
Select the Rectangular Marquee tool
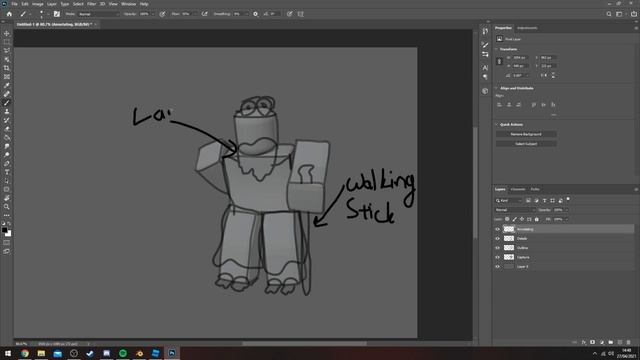pos(7,42)
